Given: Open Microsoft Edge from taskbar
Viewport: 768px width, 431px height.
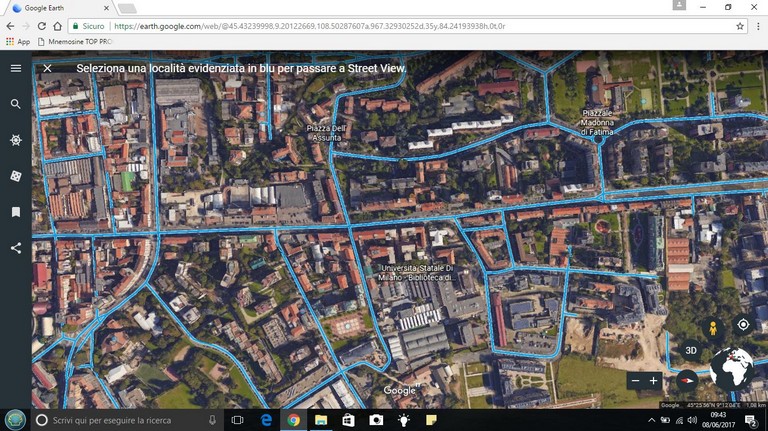Looking at the screenshot, I should point(266,420).
